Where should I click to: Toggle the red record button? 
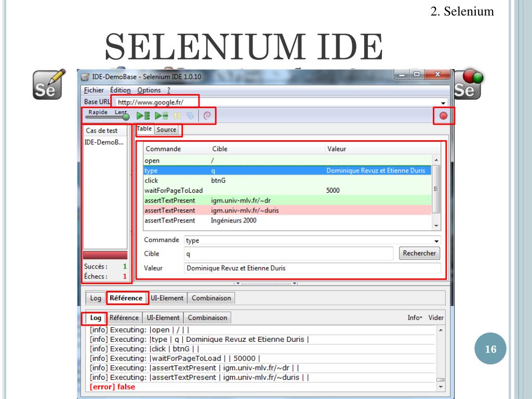[443, 116]
